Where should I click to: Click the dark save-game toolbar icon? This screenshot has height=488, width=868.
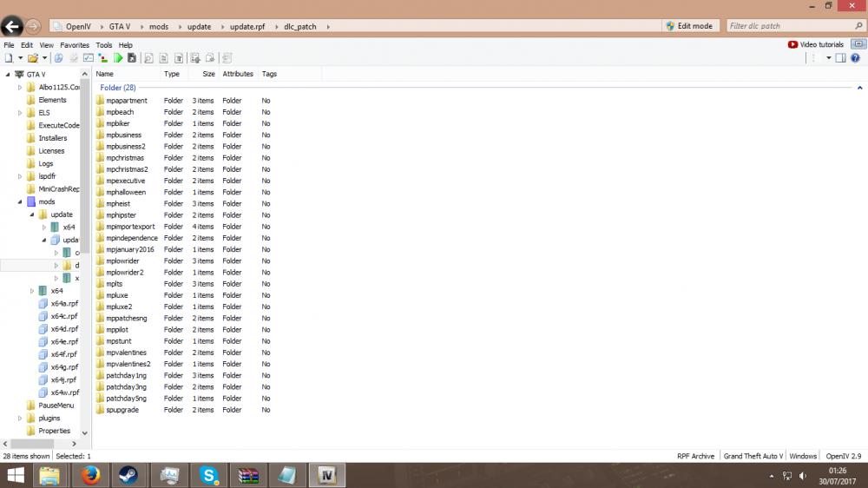pos(132,58)
